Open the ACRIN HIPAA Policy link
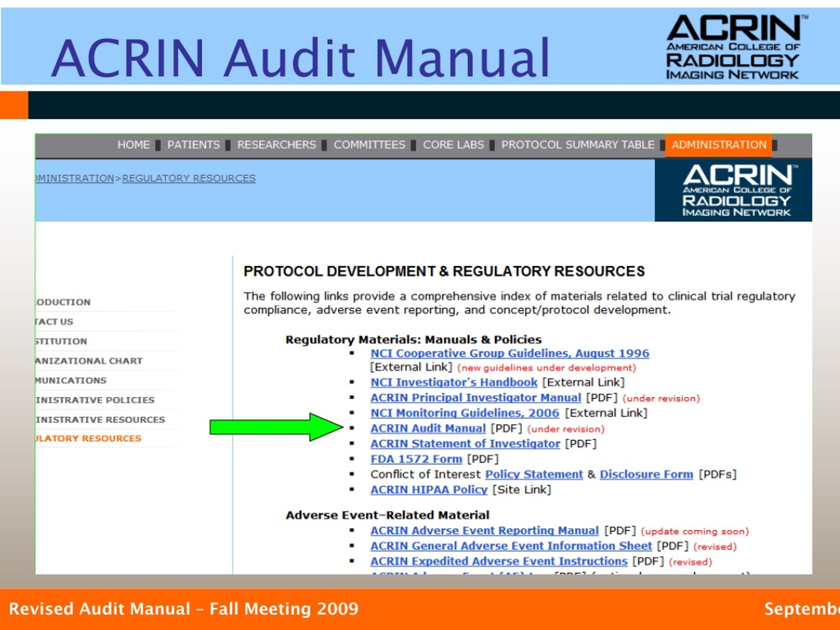 [429, 490]
